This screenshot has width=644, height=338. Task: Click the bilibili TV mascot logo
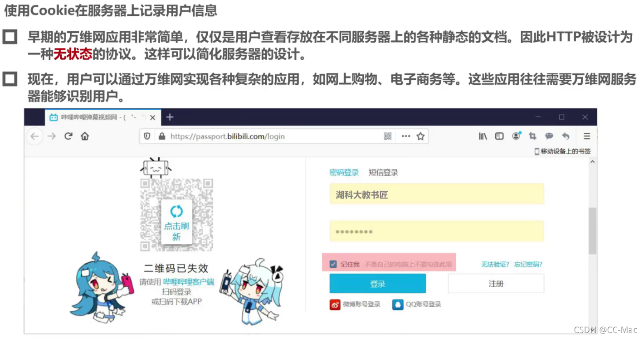pos(156,168)
